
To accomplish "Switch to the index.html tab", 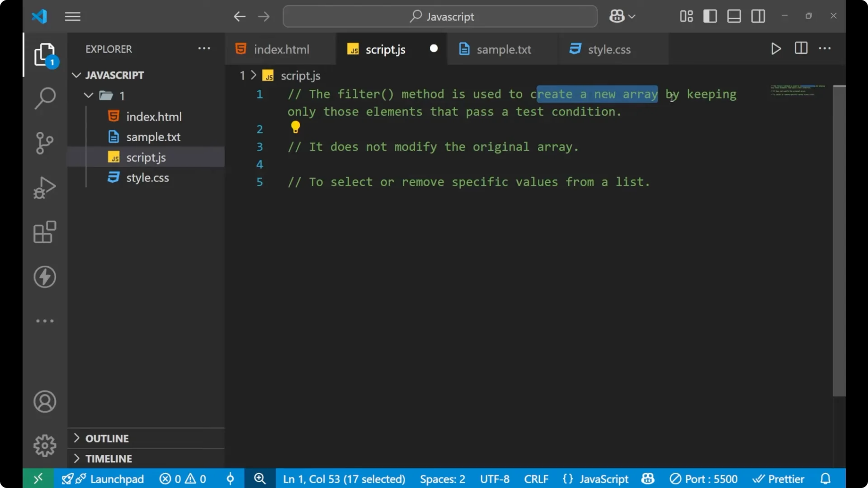I will [280, 49].
